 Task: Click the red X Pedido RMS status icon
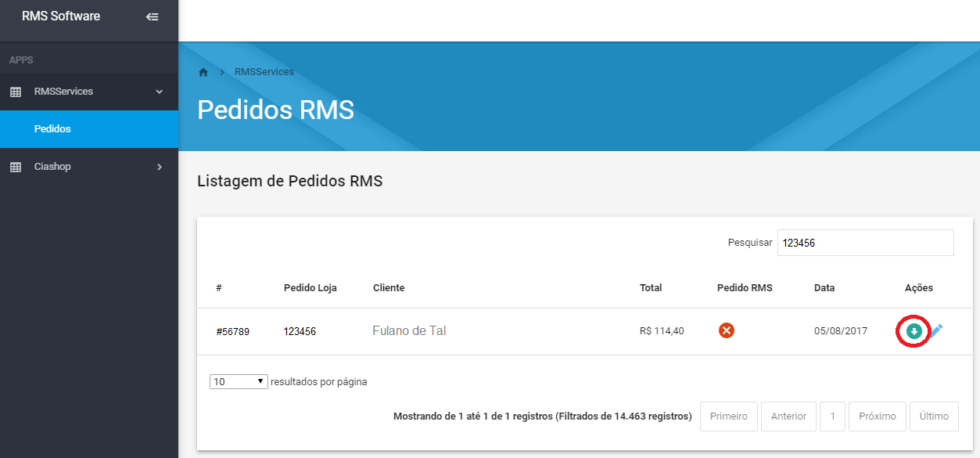[727, 331]
